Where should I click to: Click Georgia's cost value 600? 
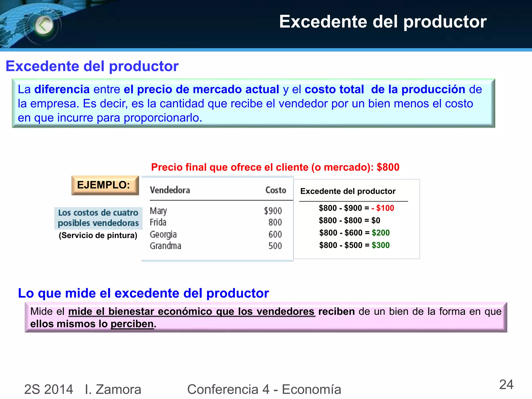click(x=275, y=234)
